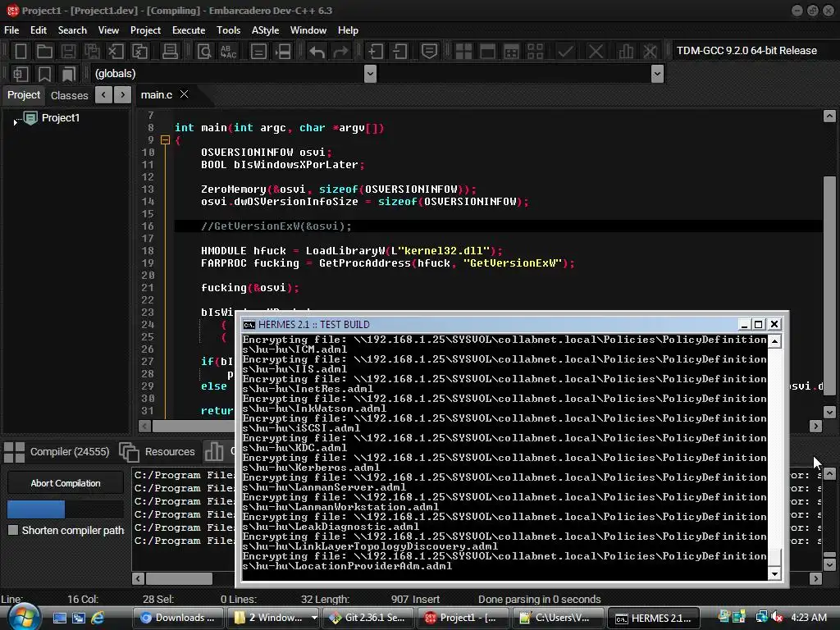Click the compilation progress bar
This screenshot has width=840, height=630.
tap(66, 509)
